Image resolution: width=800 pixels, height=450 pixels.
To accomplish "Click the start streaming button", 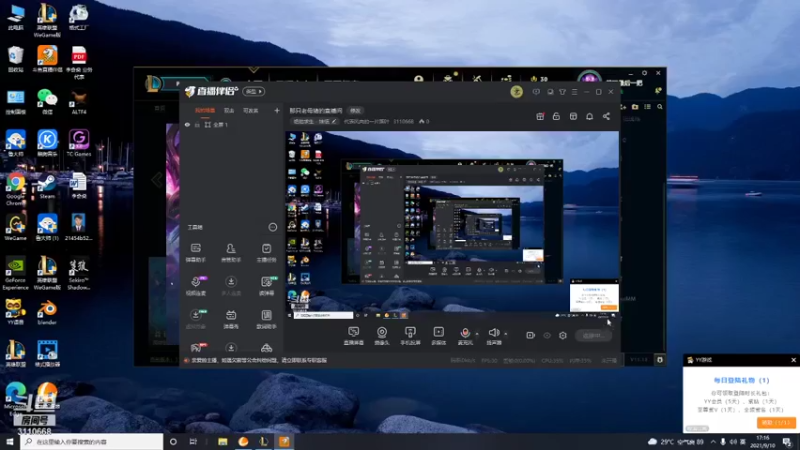I will coord(593,336).
